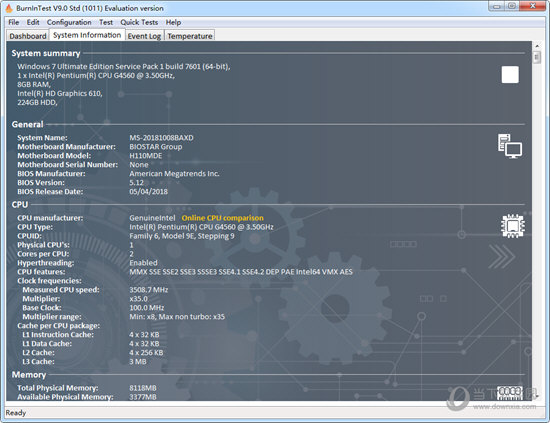Open the Temperature tab

pyautogui.click(x=190, y=36)
